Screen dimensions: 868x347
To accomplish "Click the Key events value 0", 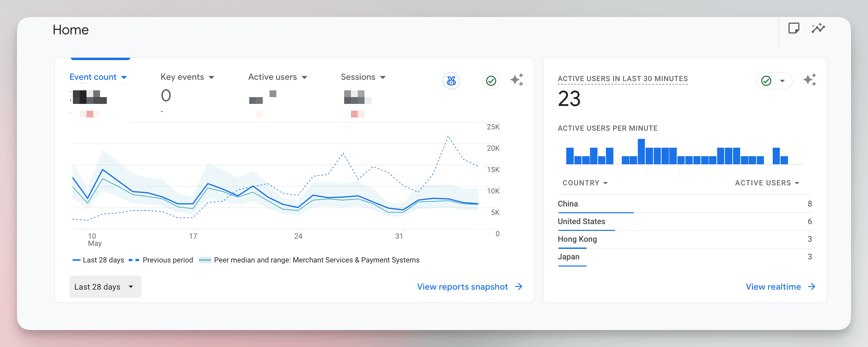I will [166, 95].
